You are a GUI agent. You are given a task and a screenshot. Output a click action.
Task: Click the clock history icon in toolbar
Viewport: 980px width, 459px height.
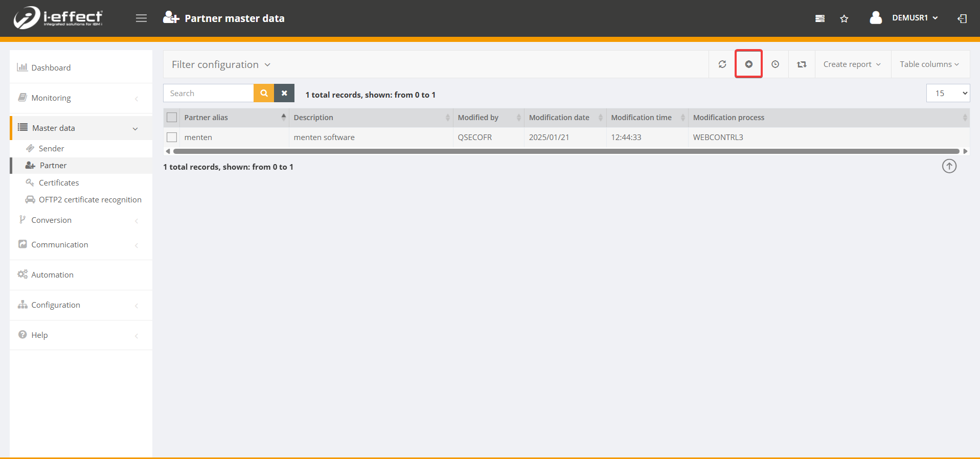point(775,64)
